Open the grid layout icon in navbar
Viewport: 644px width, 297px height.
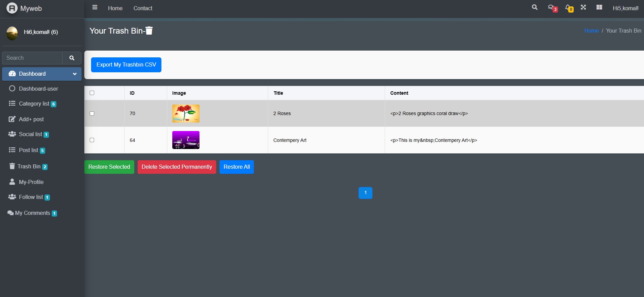599,7
